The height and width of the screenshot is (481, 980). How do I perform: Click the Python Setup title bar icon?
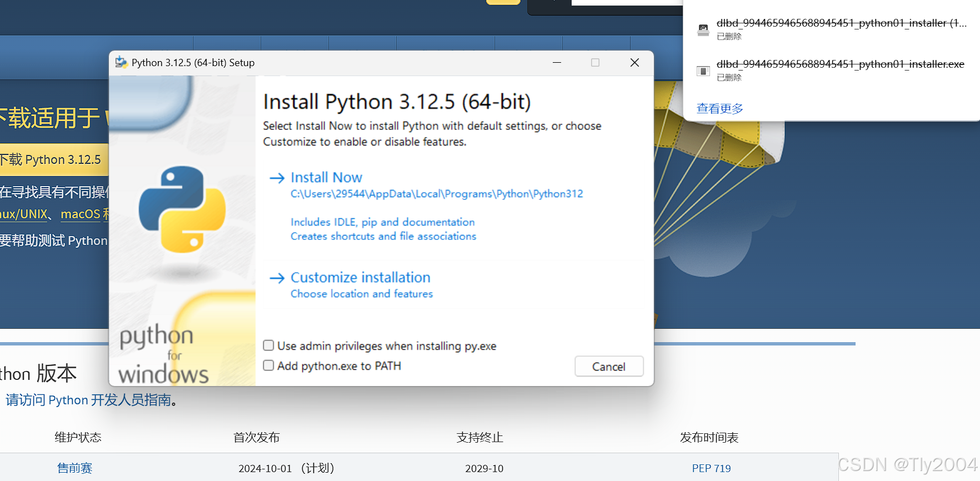tap(121, 62)
